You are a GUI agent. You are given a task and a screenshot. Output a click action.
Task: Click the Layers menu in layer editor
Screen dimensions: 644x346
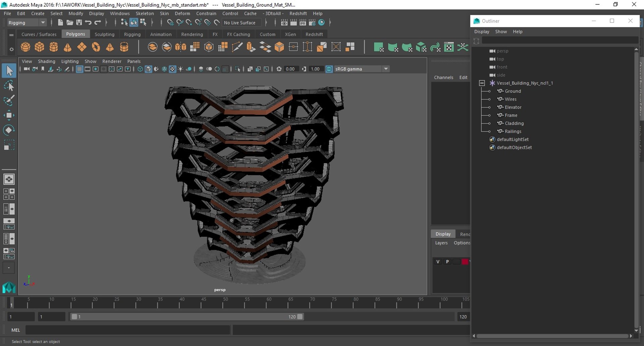(441, 243)
